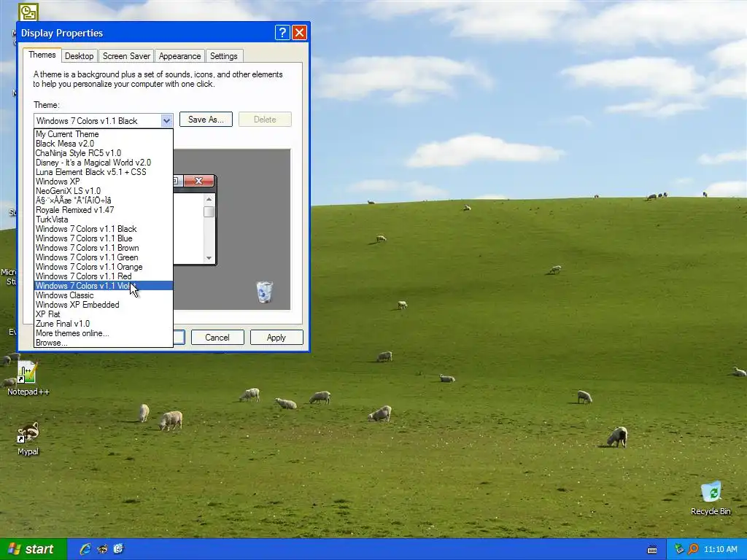Click the preview window's red close button
747x560 pixels.
[198, 181]
